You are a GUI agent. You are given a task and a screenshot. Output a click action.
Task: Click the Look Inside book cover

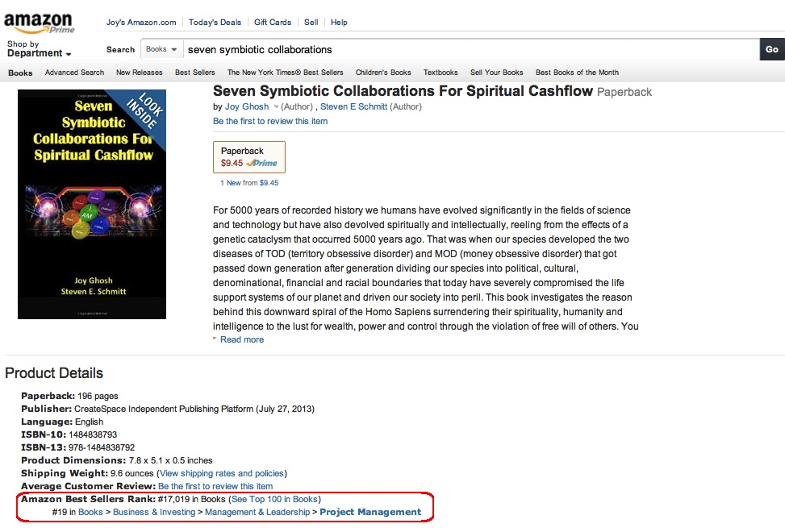[92, 203]
